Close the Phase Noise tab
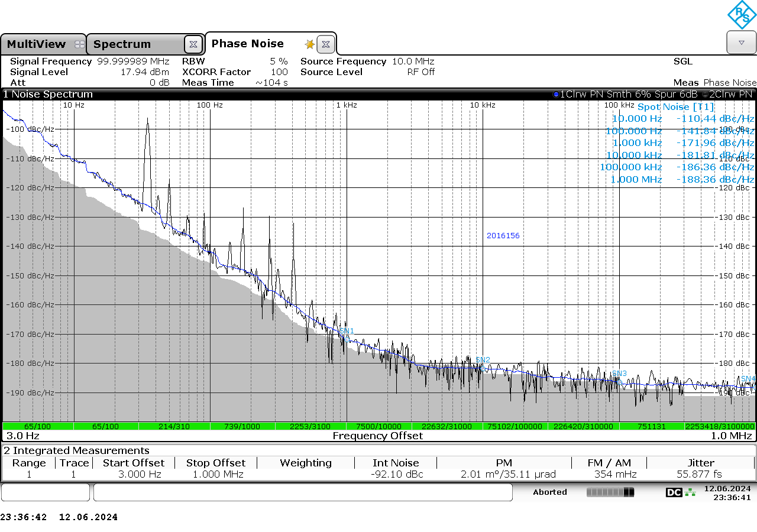This screenshot has width=757, height=532. [326, 44]
